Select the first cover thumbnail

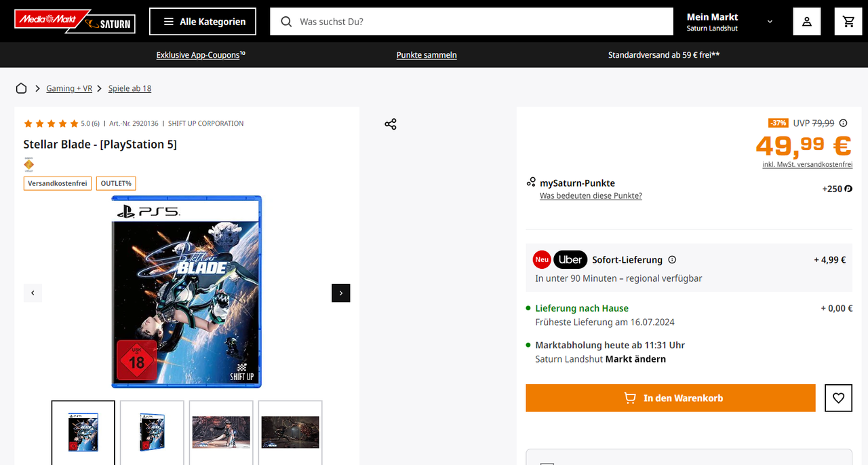tap(83, 432)
